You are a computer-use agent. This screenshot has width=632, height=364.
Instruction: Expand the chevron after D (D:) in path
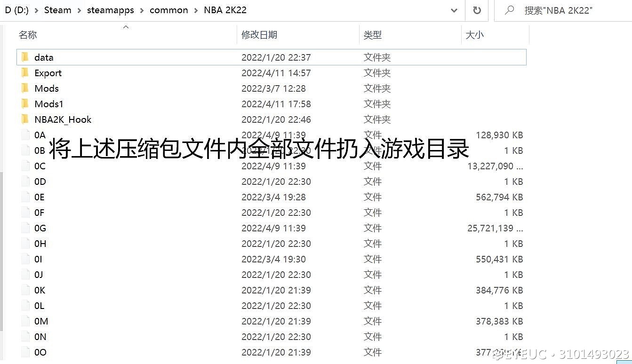point(36,10)
